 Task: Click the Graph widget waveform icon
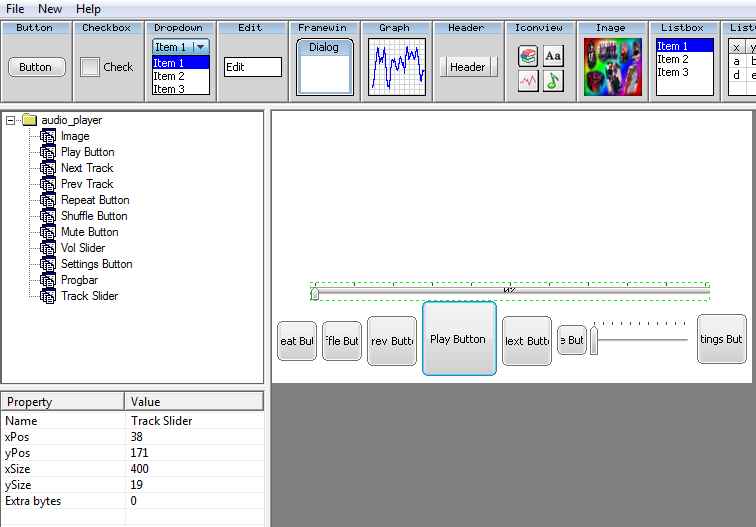pyautogui.click(x=396, y=67)
